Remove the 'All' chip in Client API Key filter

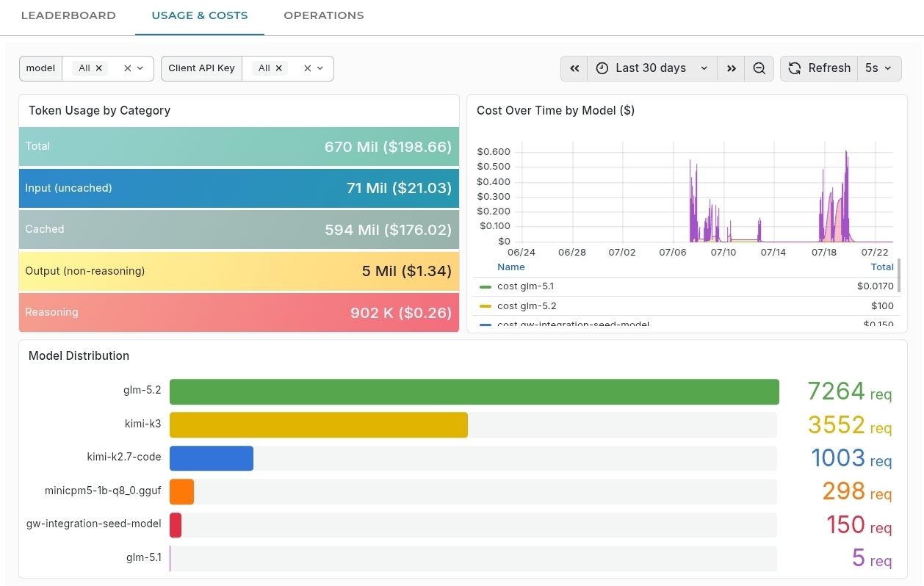tap(278, 68)
